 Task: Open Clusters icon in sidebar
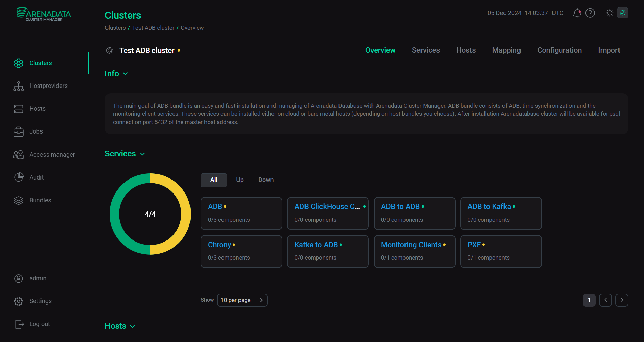[19, 63]
